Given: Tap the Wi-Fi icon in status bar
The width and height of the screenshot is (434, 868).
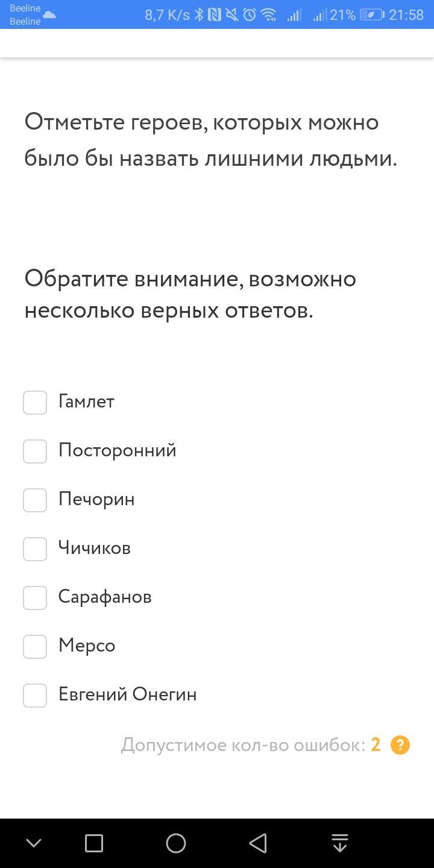Looking at the screenshot, I should [x=269, y=15].
